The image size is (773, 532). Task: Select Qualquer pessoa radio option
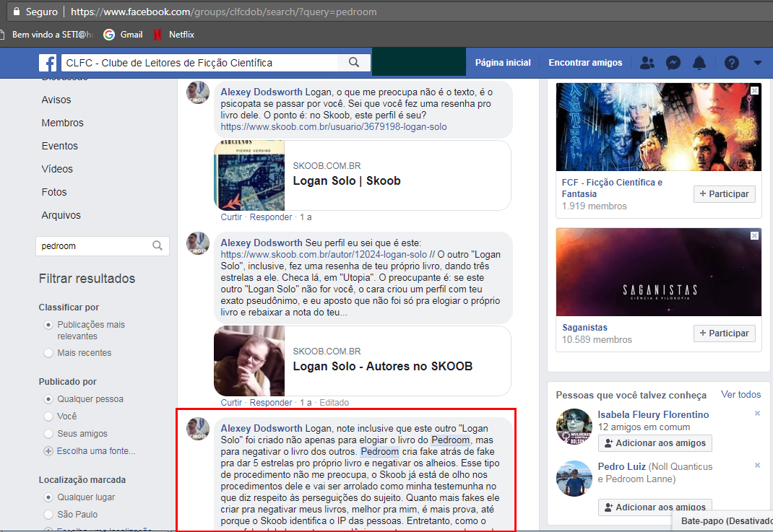(48, 399)
